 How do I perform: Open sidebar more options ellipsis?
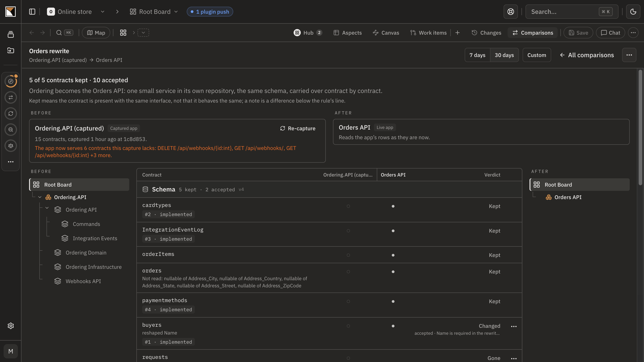pyautogui.click(x=11, y=162)
